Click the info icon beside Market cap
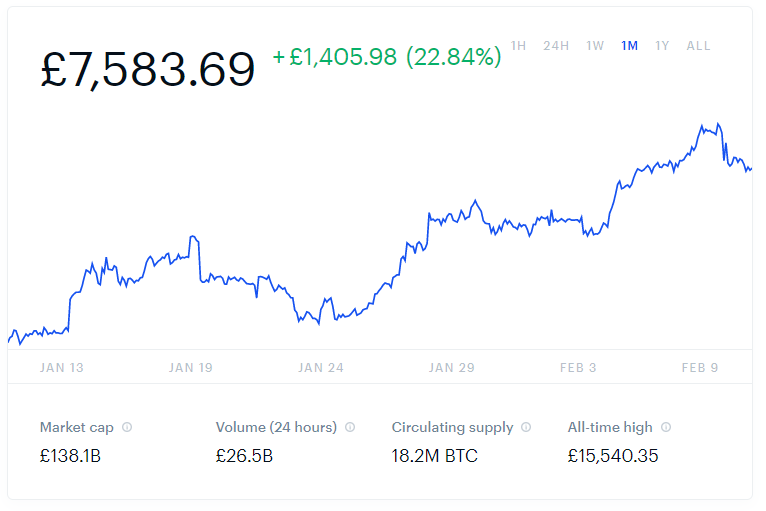The width and height of the screenshot is (766, 511). pyautogui.click(x=127, y=428)
